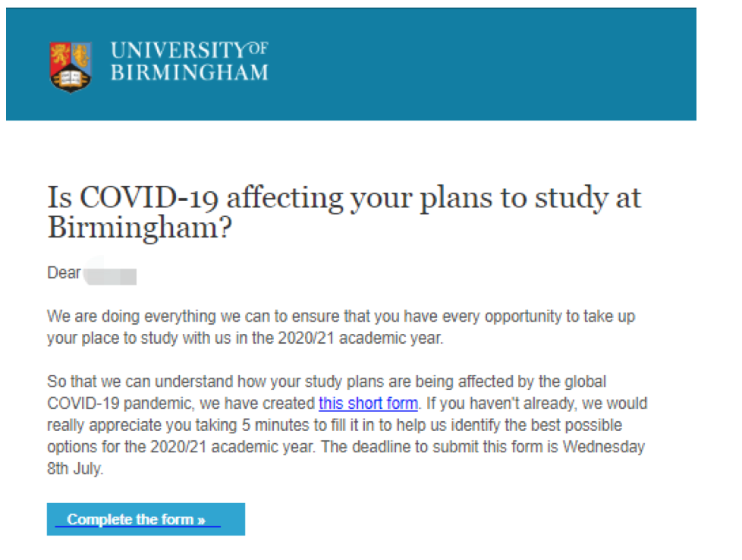Click the University of Birmingham crest logo
Screen dimensions: 742x560
[x=71, y=68]
